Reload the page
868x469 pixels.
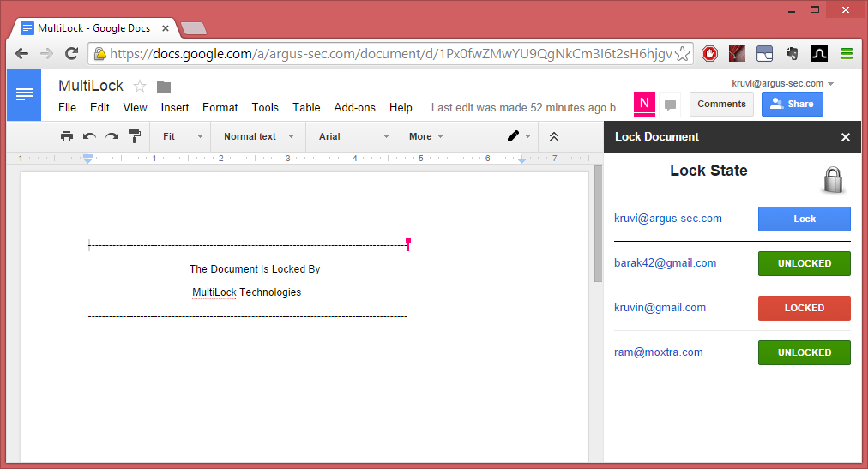tap(71, 54)
